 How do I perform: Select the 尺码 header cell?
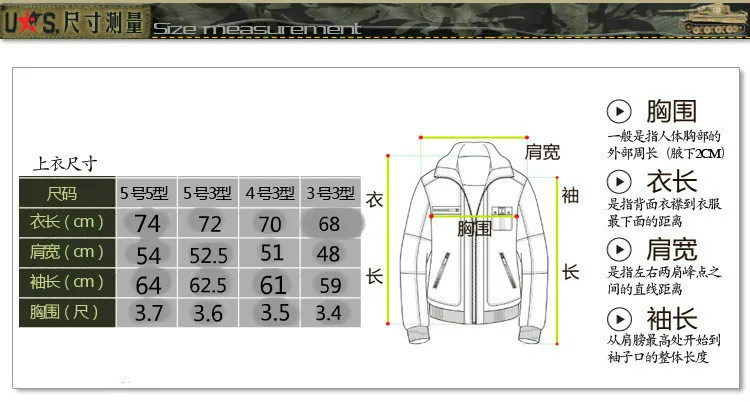point(67,193)
